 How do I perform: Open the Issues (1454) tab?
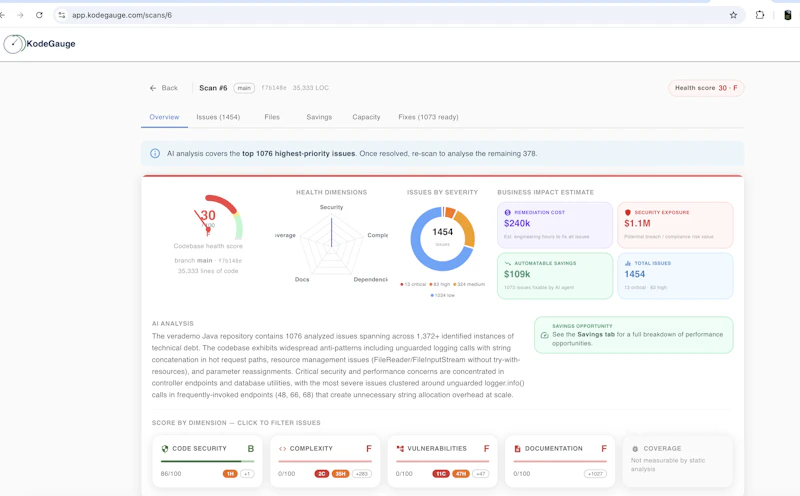[x=218, y=117]
